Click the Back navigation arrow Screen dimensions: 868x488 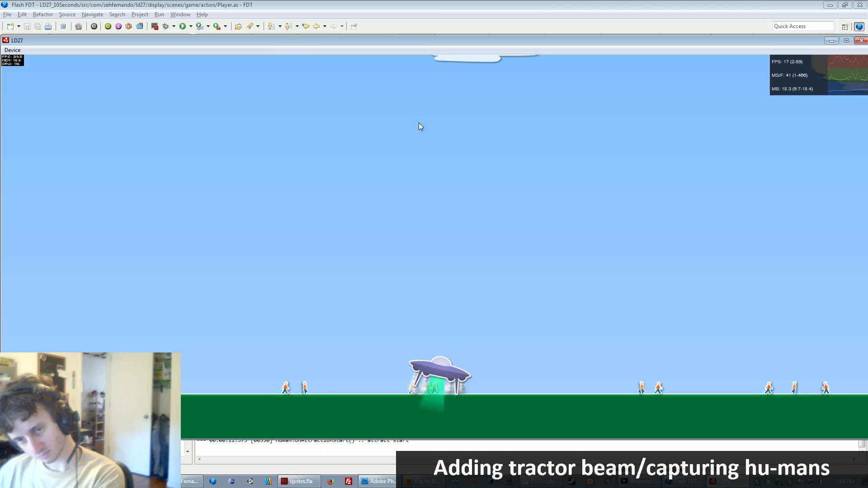point(316,26)
